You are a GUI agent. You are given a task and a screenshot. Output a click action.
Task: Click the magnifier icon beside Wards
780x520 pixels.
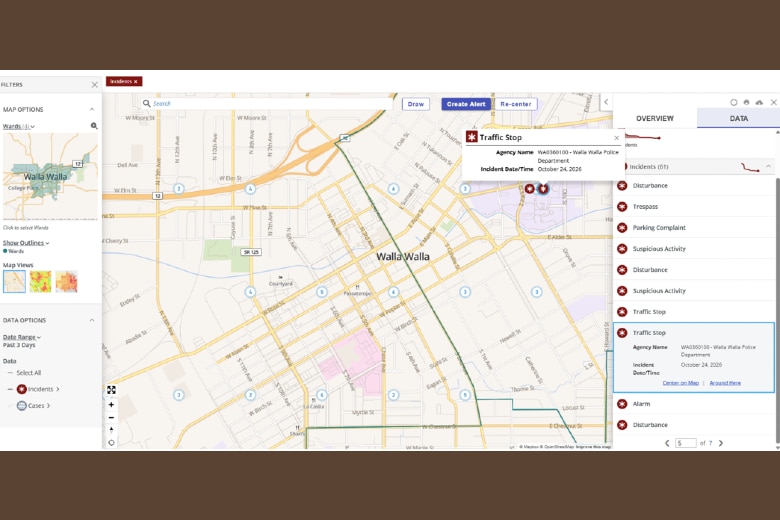pos(94,126)
